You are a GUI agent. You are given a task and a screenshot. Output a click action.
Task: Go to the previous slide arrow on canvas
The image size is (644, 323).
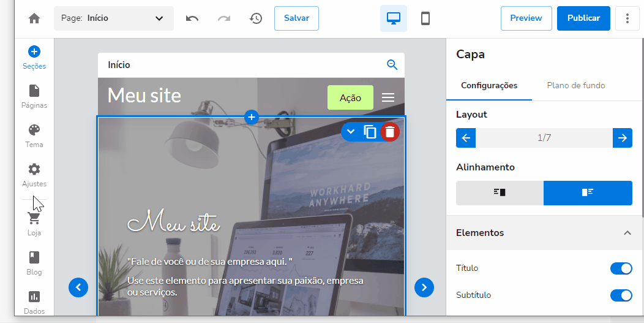[x=78, y=287]
